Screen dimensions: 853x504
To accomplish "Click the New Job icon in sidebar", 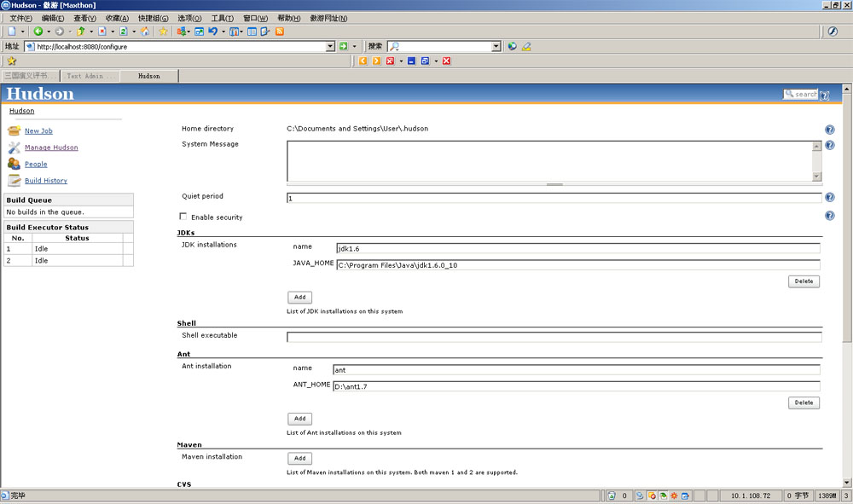I will (x=14, y=131).
